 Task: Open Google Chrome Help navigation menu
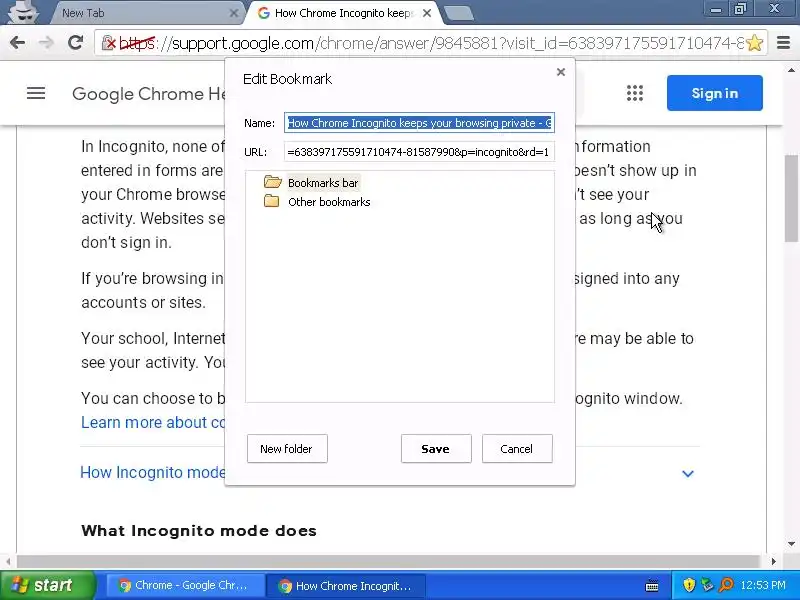coord(36,93)
